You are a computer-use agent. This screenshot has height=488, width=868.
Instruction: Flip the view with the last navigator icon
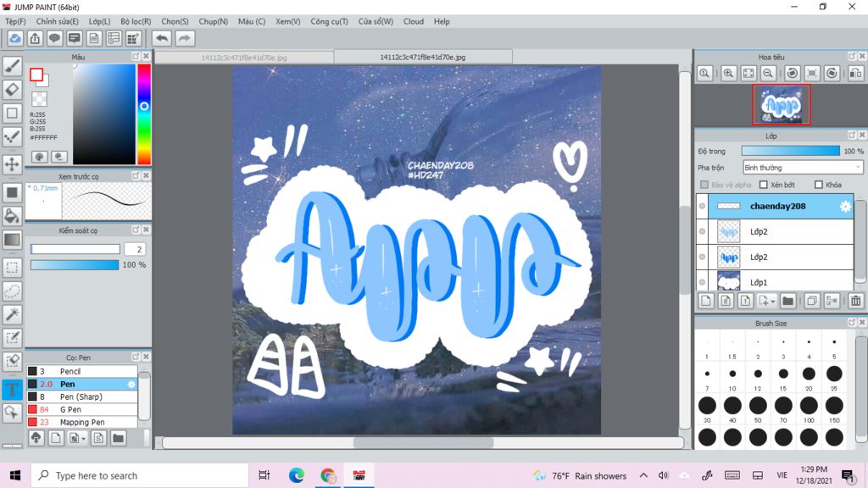pyautogui.click(x=855, y=73)
